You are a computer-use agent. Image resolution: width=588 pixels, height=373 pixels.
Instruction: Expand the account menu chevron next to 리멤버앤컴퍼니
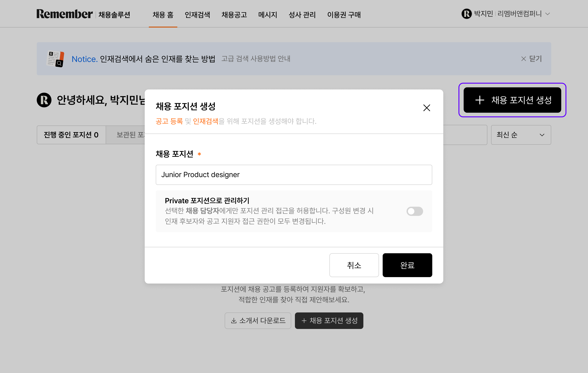(x=548, y=14)
